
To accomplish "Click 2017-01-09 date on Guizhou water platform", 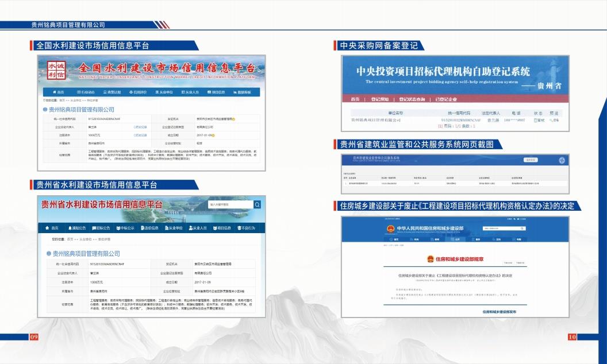I will tap(202, 282).
